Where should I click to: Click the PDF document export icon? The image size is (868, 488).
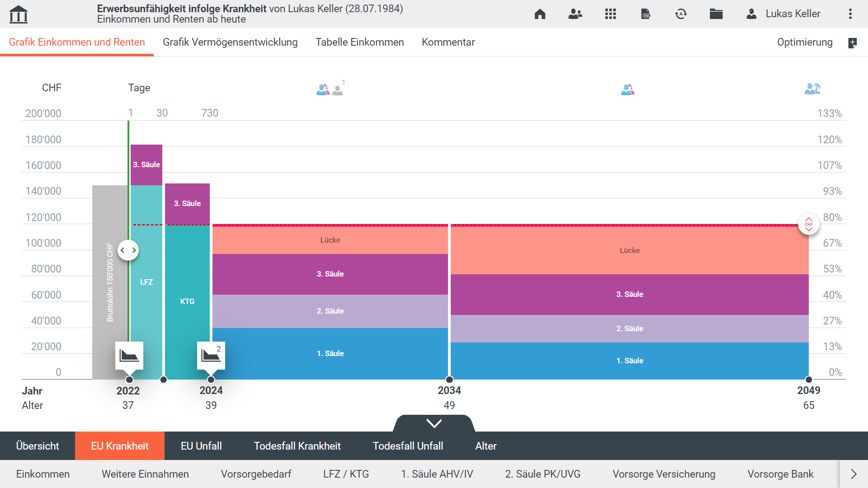[646, 14]
